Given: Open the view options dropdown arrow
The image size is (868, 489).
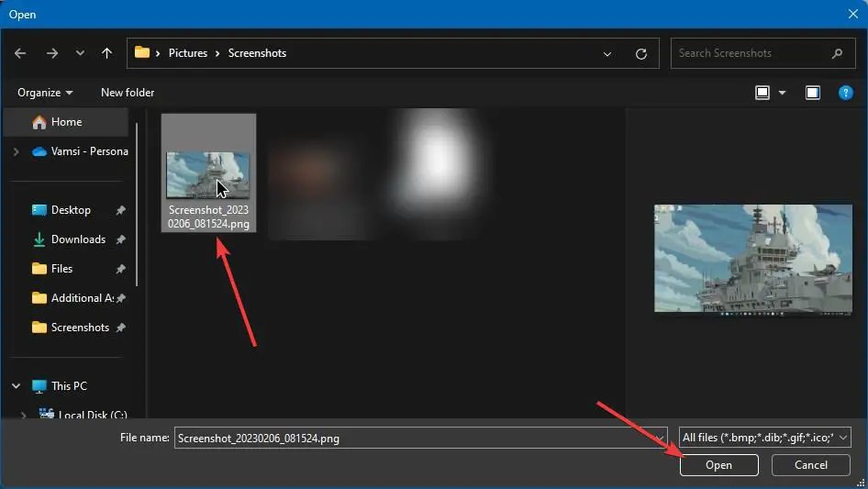Looking at the screenshot, I should [782, 93].
